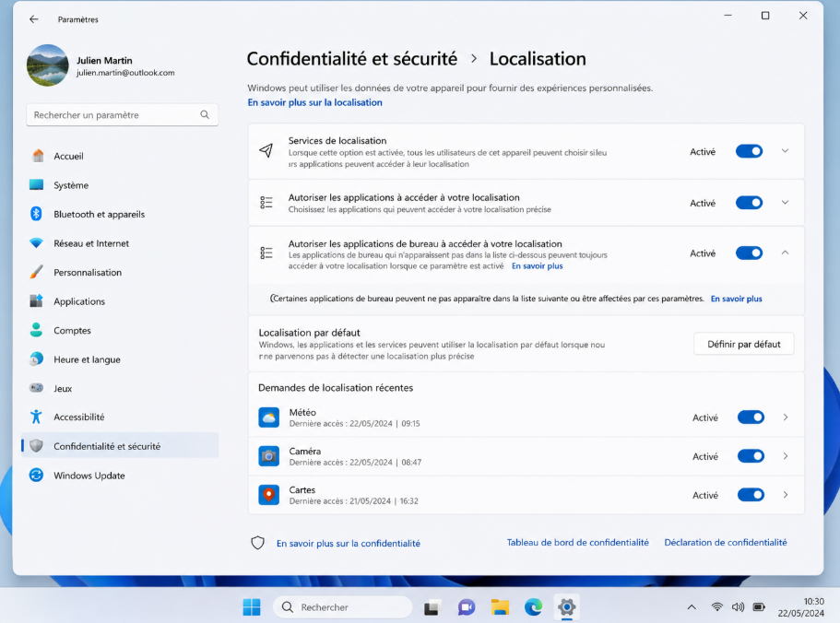
Task: Expand Autoriser les applications à accéder section
Action: [785, 203]
